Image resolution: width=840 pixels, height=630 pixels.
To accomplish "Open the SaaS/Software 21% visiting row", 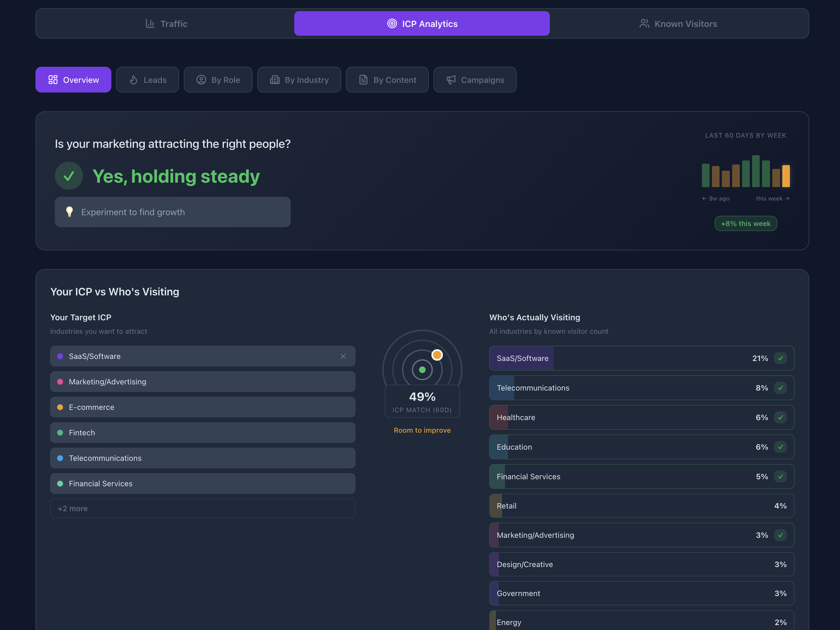I will coord(641,358).
